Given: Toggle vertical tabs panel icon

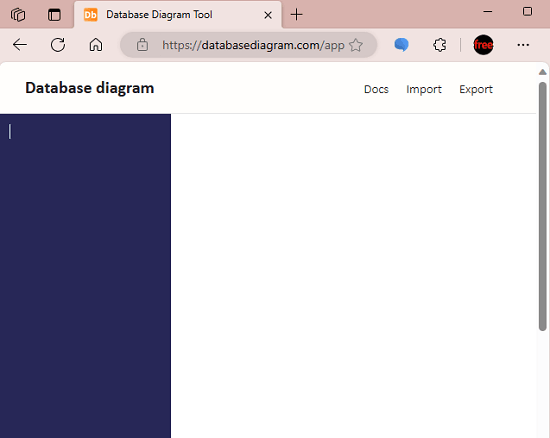Looking at the screenshot, I should [x=54, y=15].
